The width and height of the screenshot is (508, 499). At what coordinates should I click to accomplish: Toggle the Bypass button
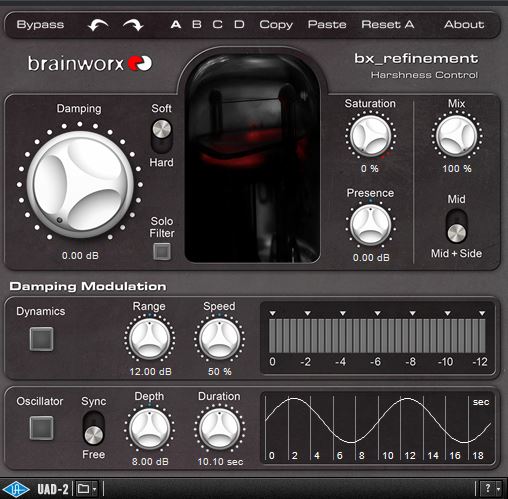(40, 25)
